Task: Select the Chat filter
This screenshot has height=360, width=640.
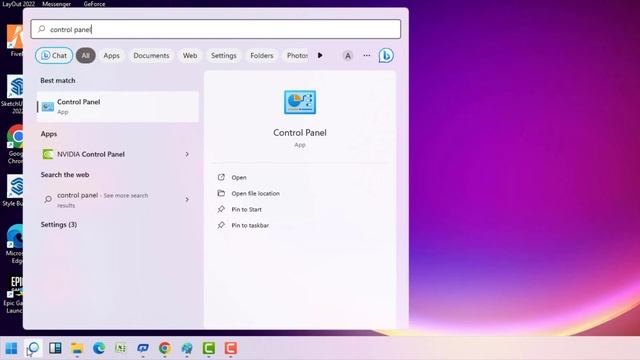Action: (x=54, y=56)
